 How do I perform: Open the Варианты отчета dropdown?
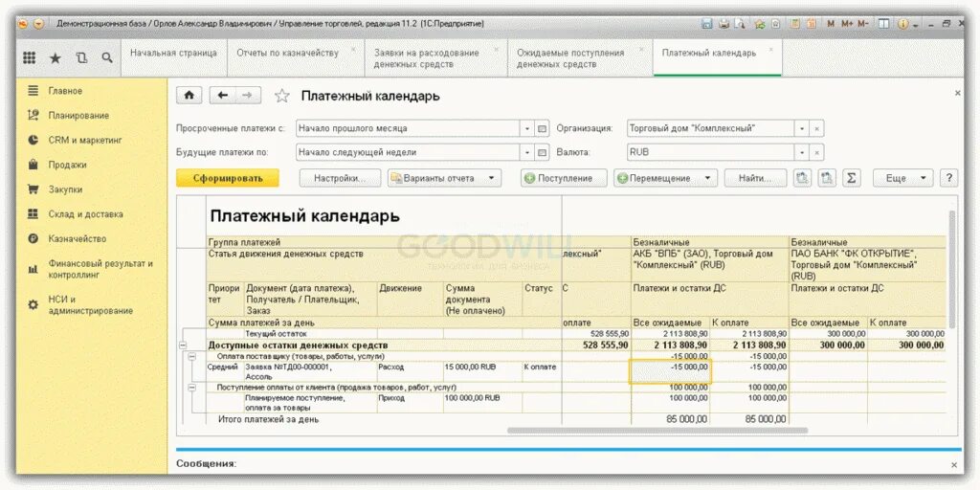(x=444, y=178)
